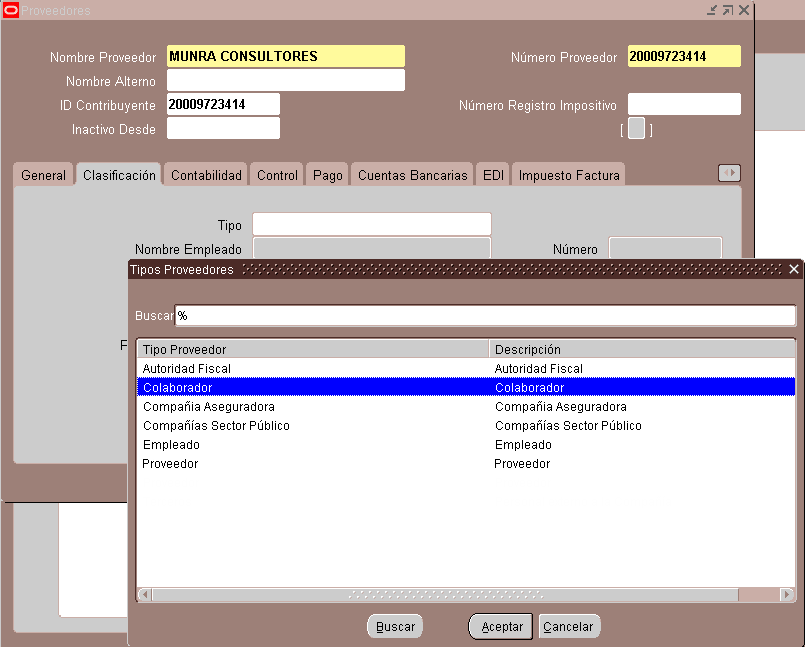This screenshot has height=647, width=805.
Task: Select the Cuentas Bancarias tab
Action: click(411, 173)
